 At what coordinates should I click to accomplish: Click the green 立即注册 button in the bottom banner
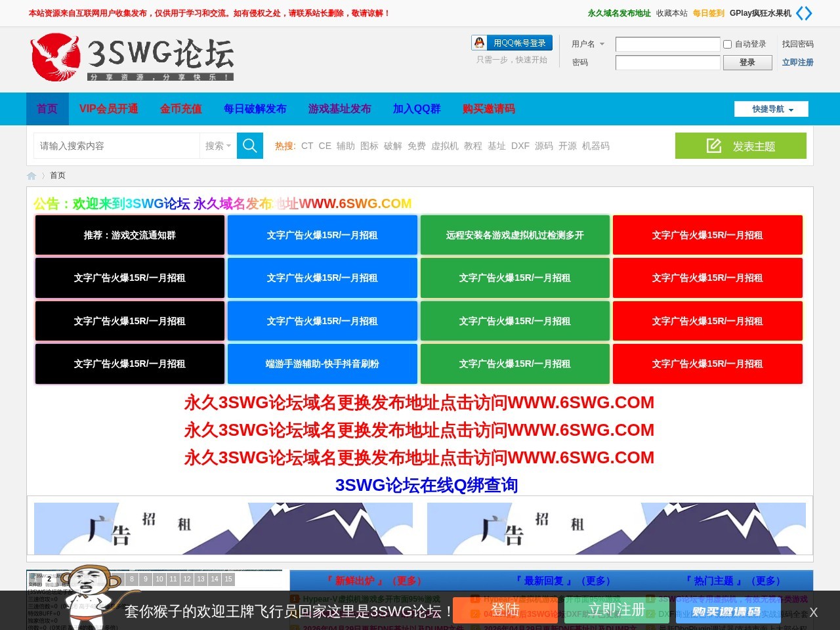pyautogui.click(x=616, y=610)
